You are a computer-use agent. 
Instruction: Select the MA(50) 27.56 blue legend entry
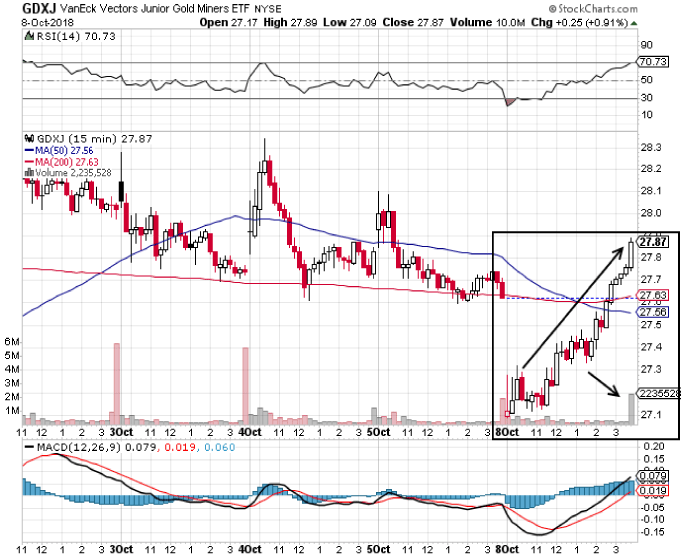62,149
